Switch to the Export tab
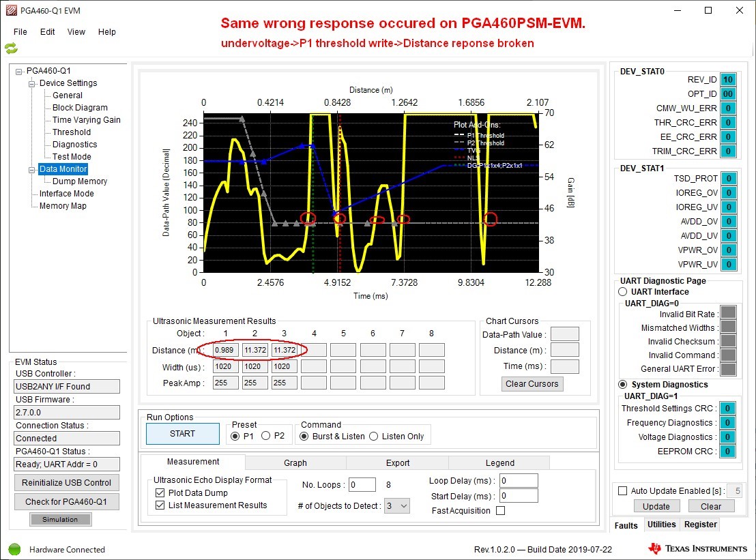This screenshot has height=560, width=756. tap(397, 462)
